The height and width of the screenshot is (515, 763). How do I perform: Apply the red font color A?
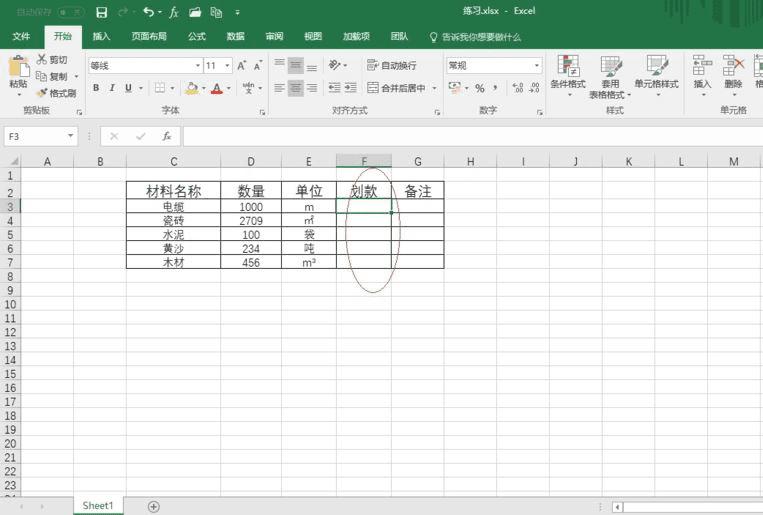point(217,88)
